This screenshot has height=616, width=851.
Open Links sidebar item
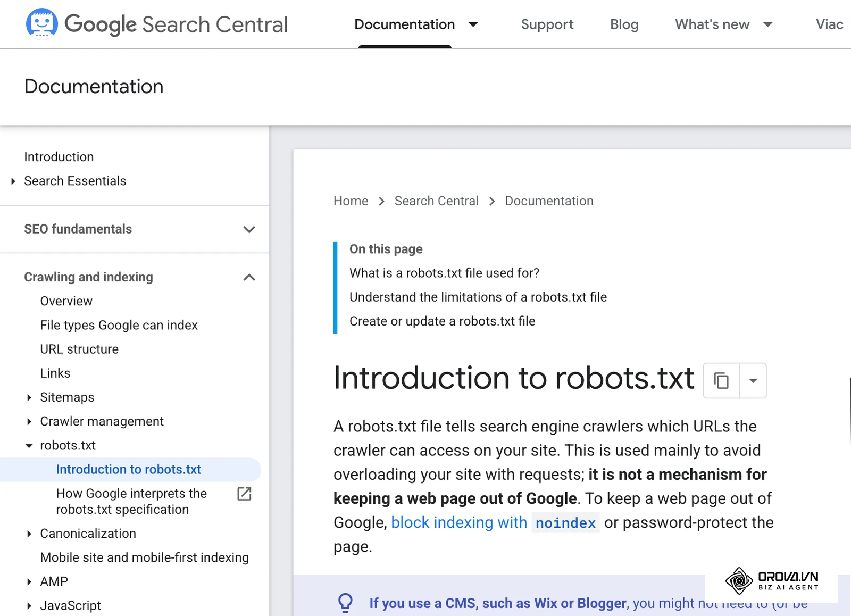tap(55, 373)
